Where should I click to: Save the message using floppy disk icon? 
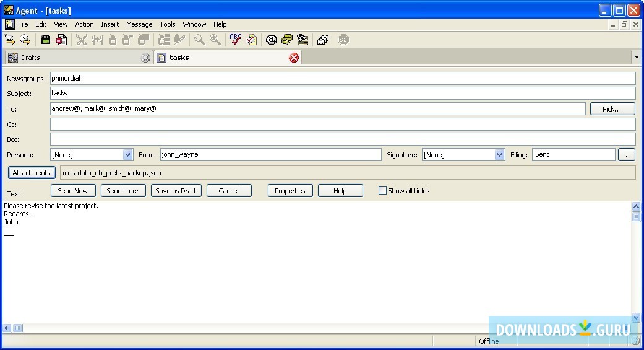click(x=46, y=40)
